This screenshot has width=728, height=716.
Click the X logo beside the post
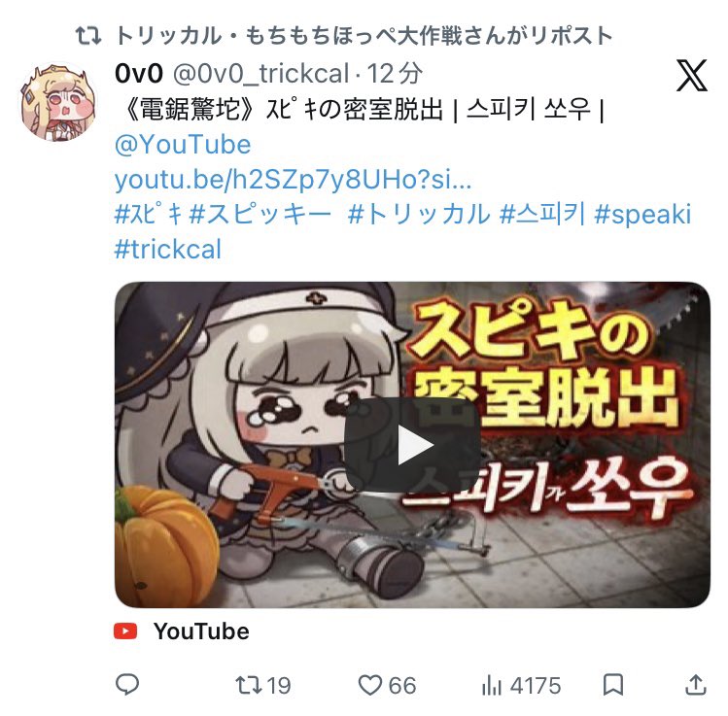click(x=691, y=75)
